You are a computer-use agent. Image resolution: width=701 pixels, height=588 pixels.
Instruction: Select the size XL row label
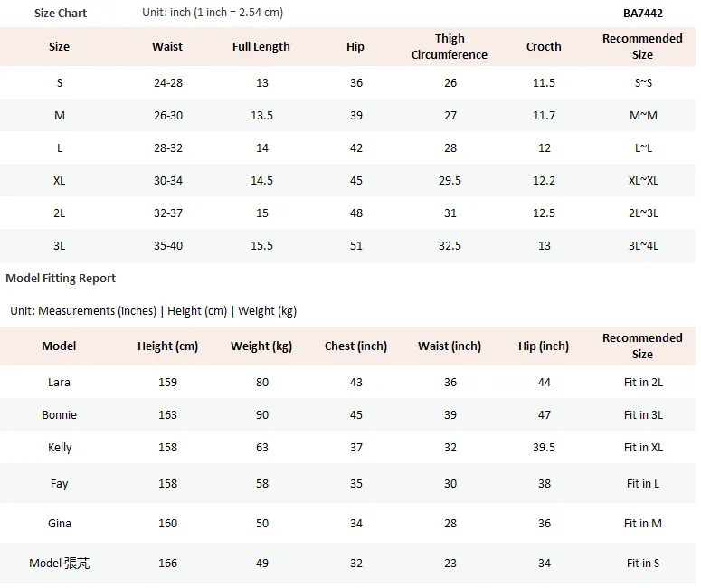(59, 181)
